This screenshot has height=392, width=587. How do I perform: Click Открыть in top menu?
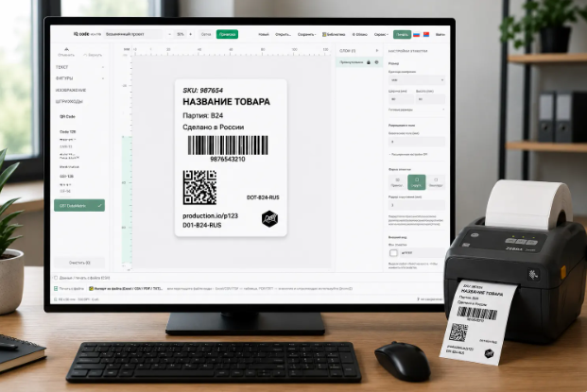coord(283,34)
